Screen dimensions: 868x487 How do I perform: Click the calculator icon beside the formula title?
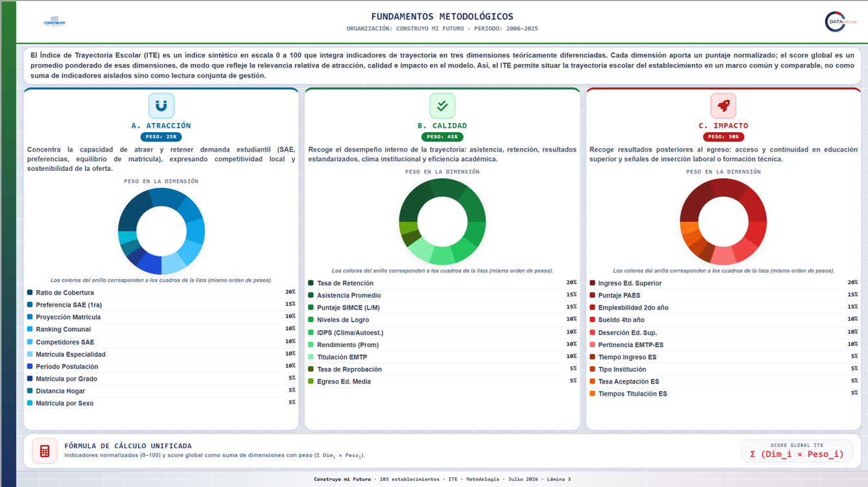pyautogui.click(x=45, y=451)
